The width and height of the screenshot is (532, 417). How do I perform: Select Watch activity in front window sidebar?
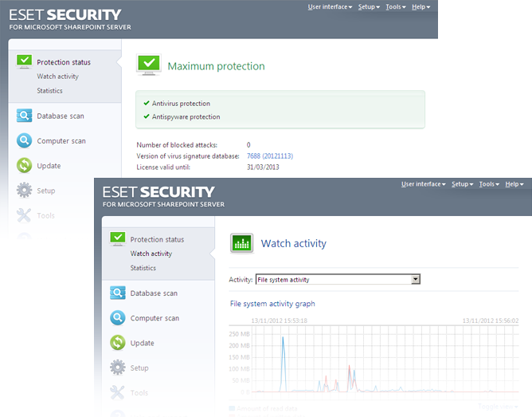click(151, 254)
